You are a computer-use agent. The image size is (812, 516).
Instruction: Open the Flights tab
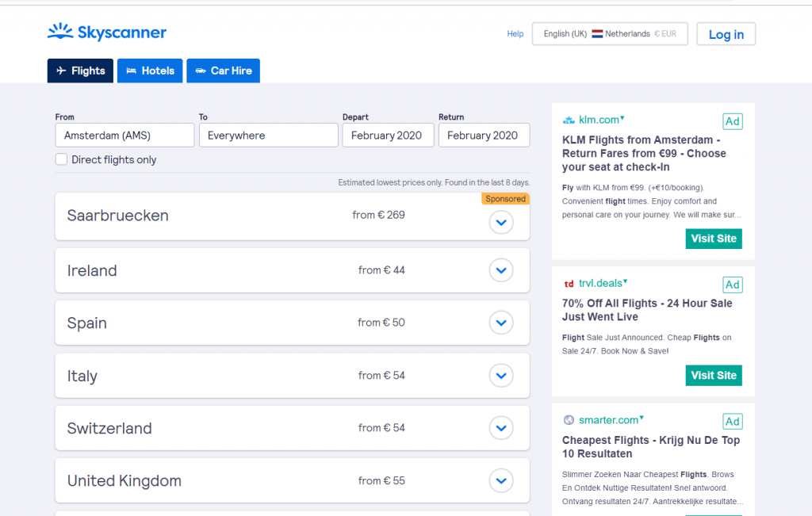coord(80,71)
